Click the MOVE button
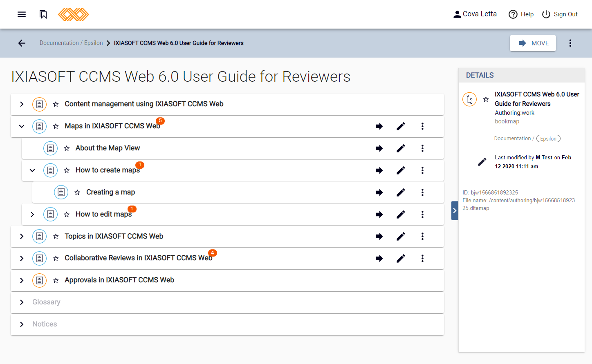 [533, 43]
